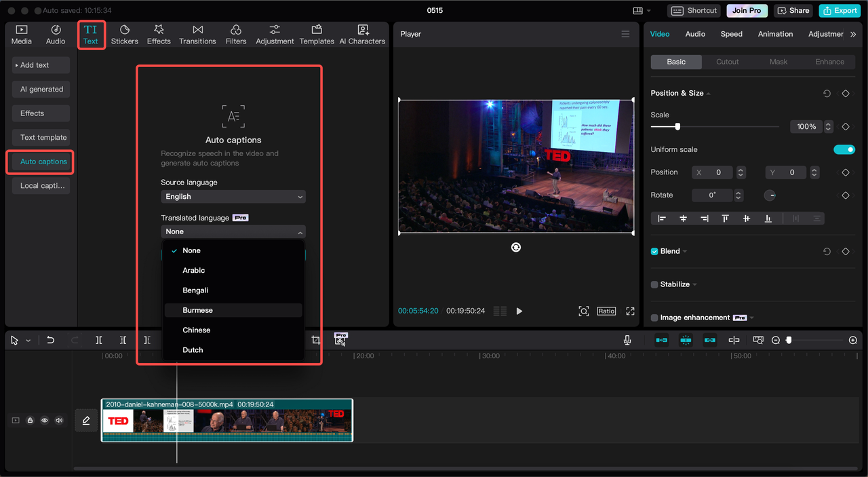The image size is (868, 477).
Task: Toggle the Uniform scale switch
Action: (844, 149)
